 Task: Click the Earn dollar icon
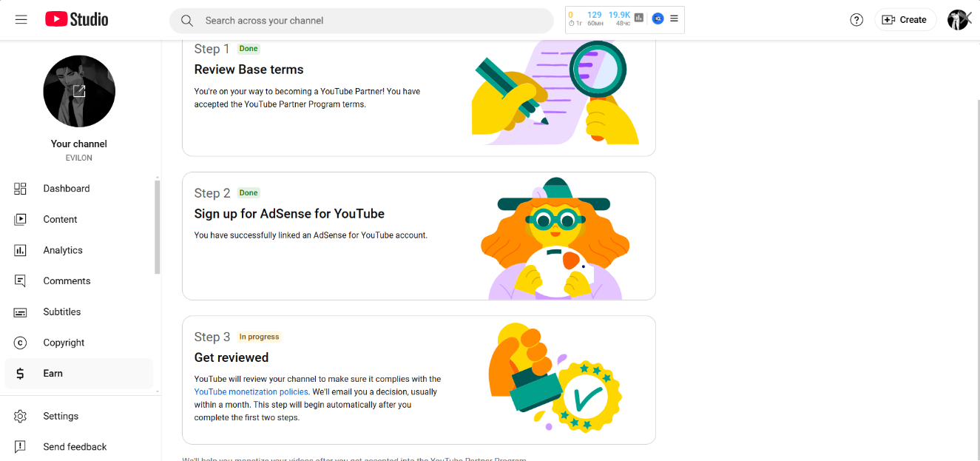(21, 374)
